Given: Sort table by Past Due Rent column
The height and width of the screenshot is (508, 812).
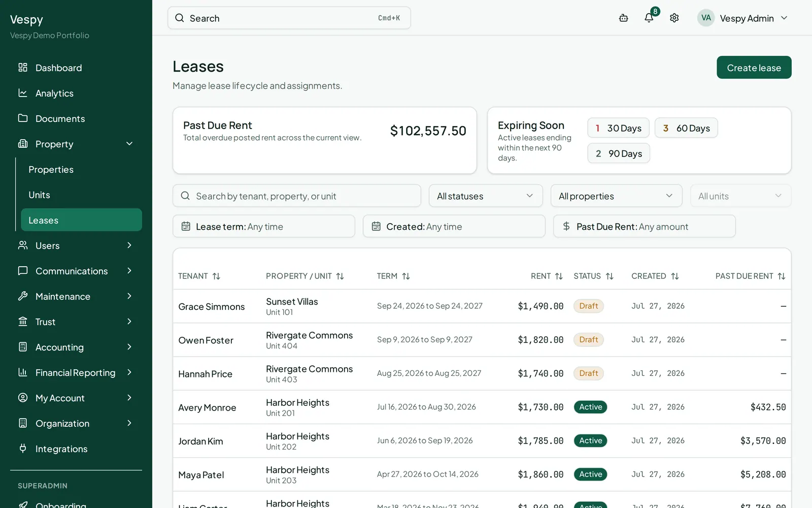Looking at the screenshot, I should 751,276.
